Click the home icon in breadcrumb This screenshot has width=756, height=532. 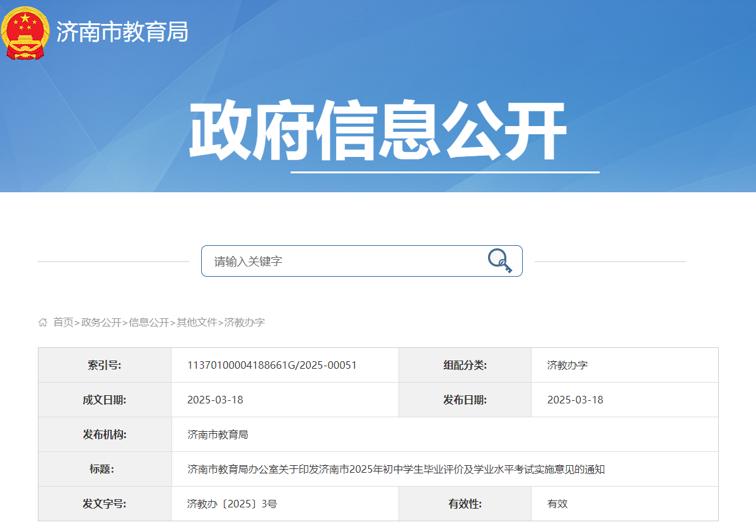pos(43,322)
